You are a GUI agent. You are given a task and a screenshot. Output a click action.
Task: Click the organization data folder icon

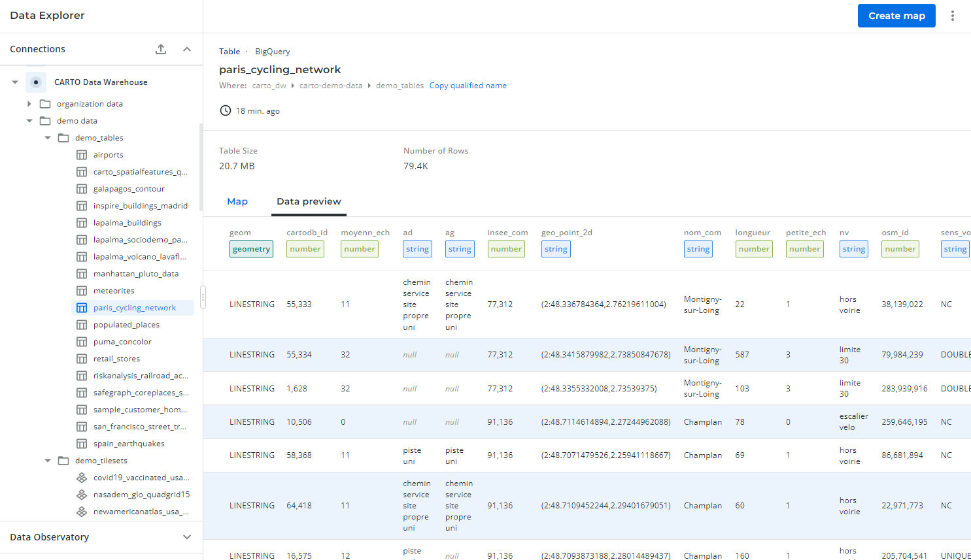click(x=45, y=104)
